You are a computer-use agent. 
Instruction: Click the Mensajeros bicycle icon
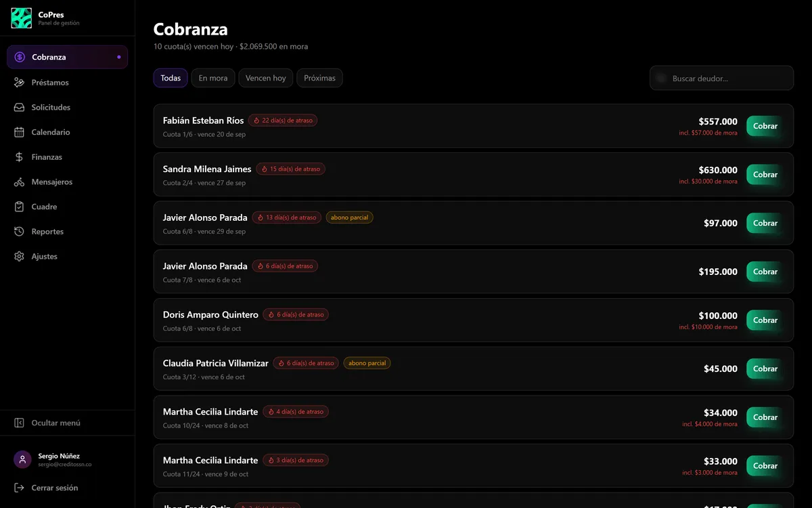tap(19, 182)
